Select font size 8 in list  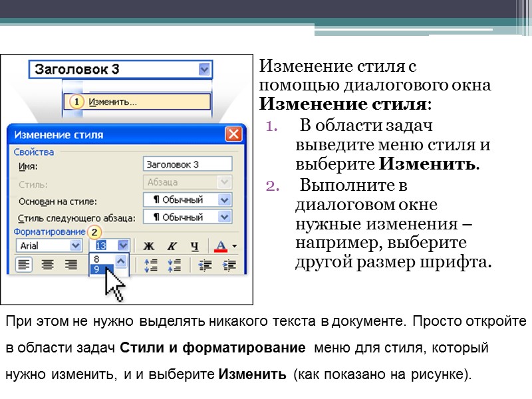102,259
